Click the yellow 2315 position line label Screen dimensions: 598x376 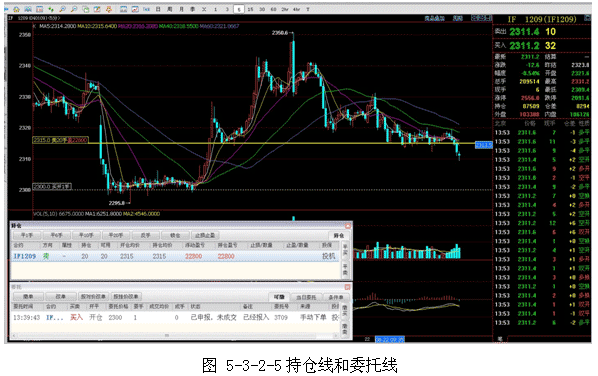60,140
